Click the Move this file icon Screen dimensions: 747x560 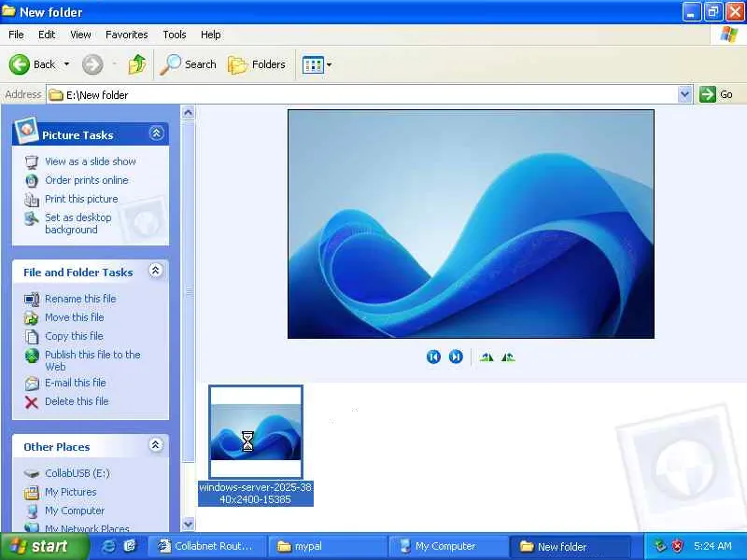click(x=32, y=317)
